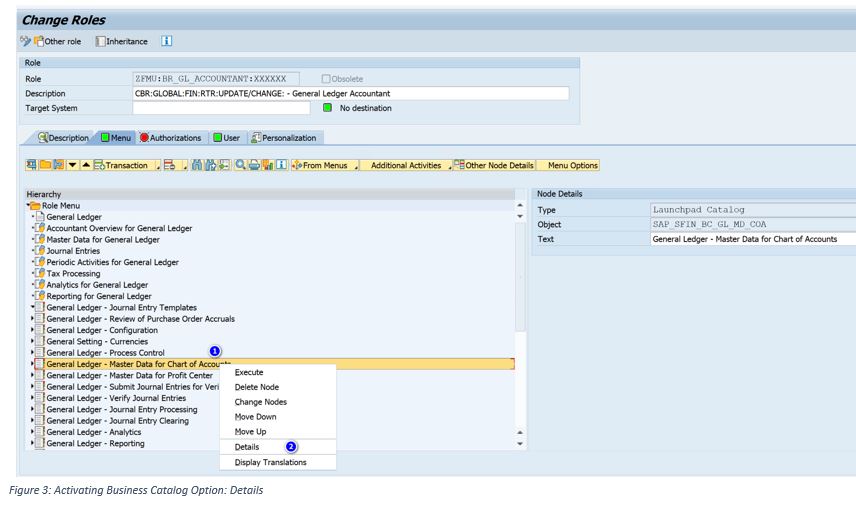Viewport: 856px width, 507px height.
Task: Toggle the Obsolete checkbox
Action: point(326,79)
